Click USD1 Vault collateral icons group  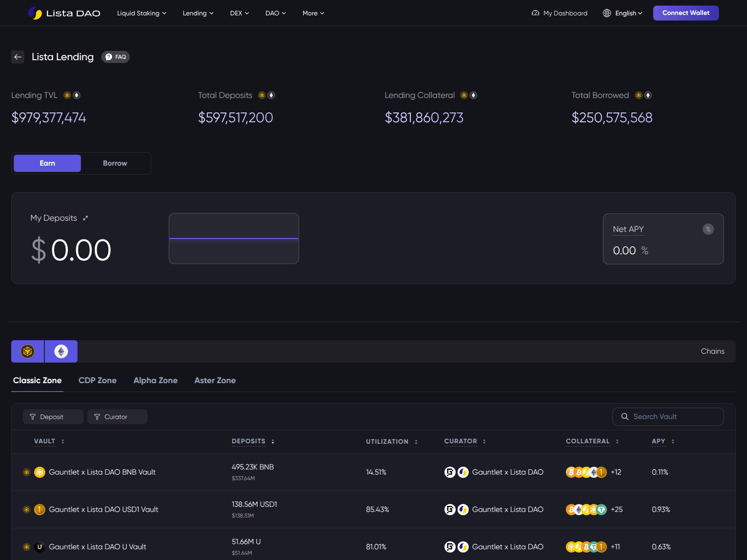coord(586,510)
